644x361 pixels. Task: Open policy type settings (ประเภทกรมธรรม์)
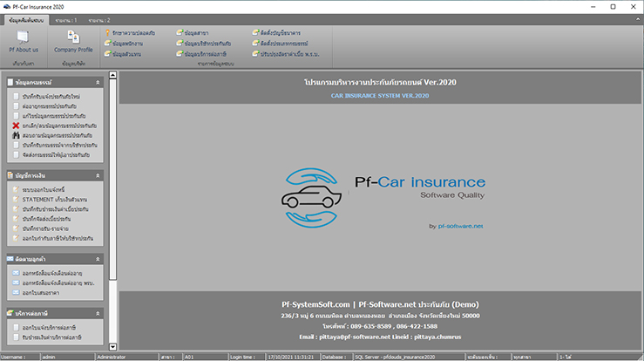(280, 44)
